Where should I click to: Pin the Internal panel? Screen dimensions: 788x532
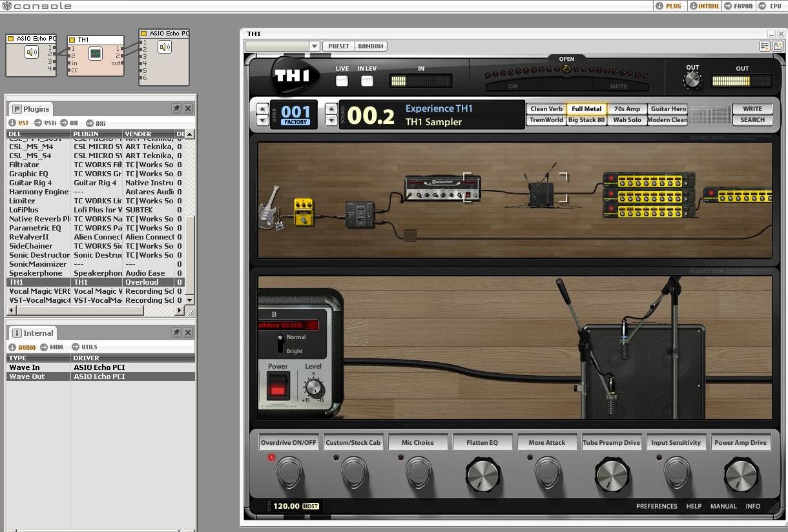(x=176, y=332)
